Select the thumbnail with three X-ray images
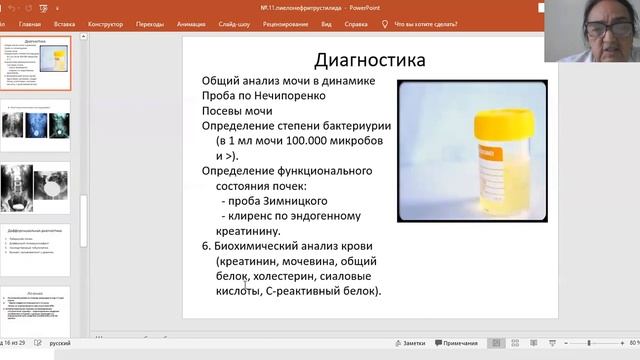 pyautogui.click(x=36, y=126)
